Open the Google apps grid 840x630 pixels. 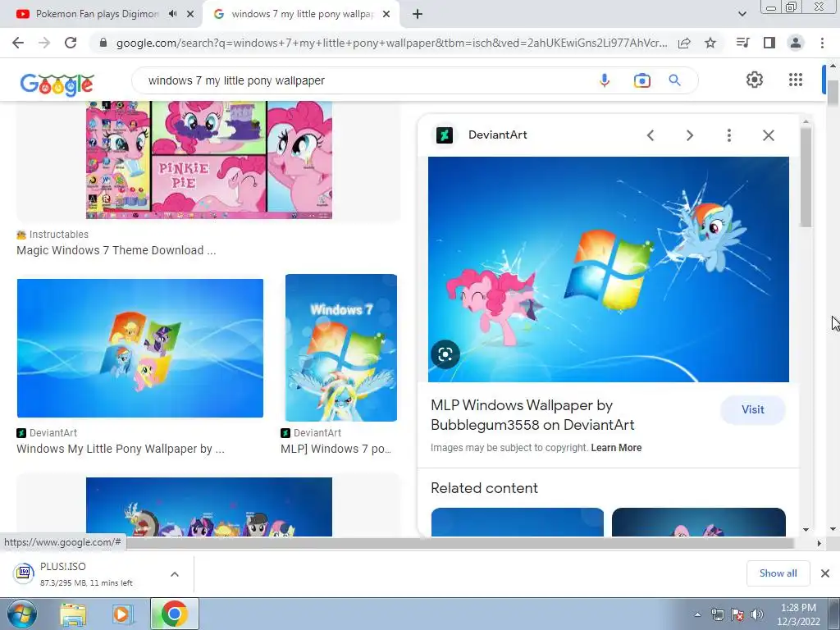[796, 80]
